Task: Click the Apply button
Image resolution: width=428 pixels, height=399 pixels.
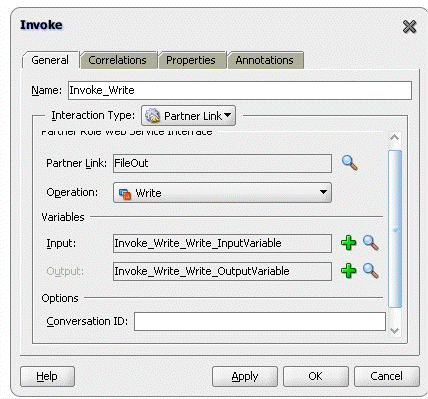Action: point(245,376)
